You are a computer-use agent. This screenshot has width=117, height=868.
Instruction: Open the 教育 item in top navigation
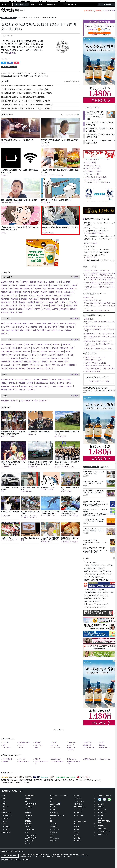(x=33, y=4)
